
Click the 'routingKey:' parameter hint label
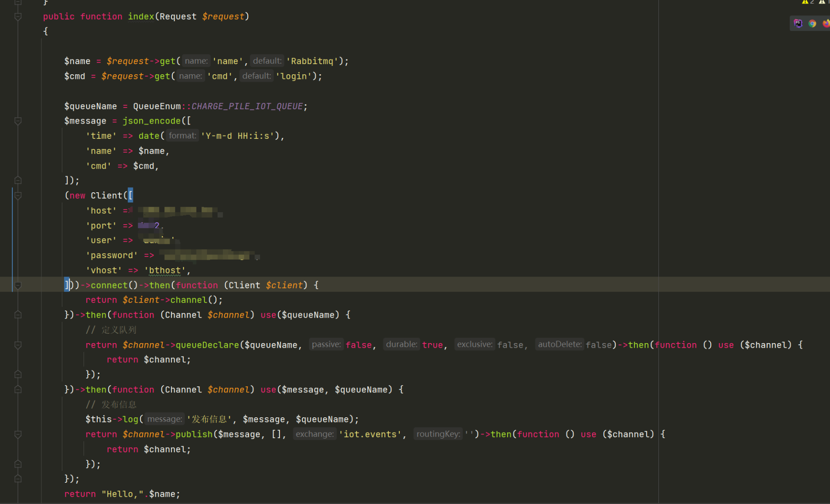click(438, 434)
